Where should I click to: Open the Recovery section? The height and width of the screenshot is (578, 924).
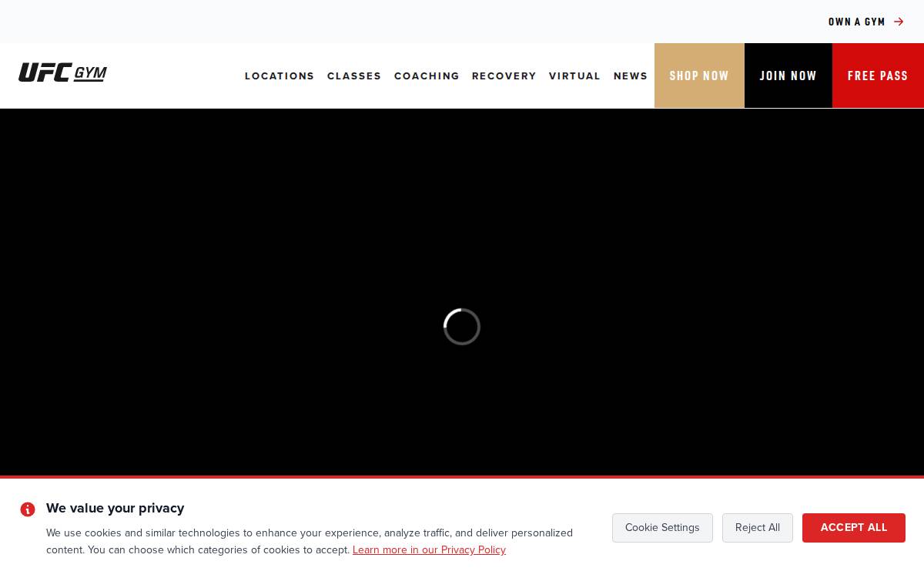[x=504, y=76]
